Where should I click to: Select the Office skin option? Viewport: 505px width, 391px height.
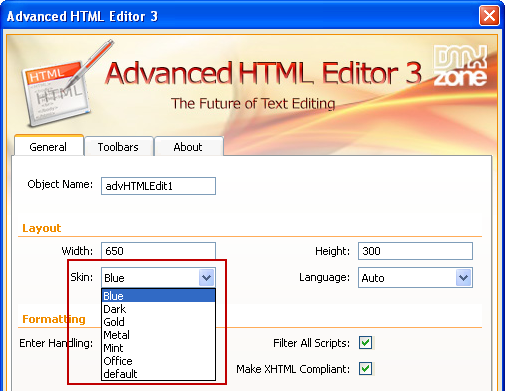[x=158, y=361]
